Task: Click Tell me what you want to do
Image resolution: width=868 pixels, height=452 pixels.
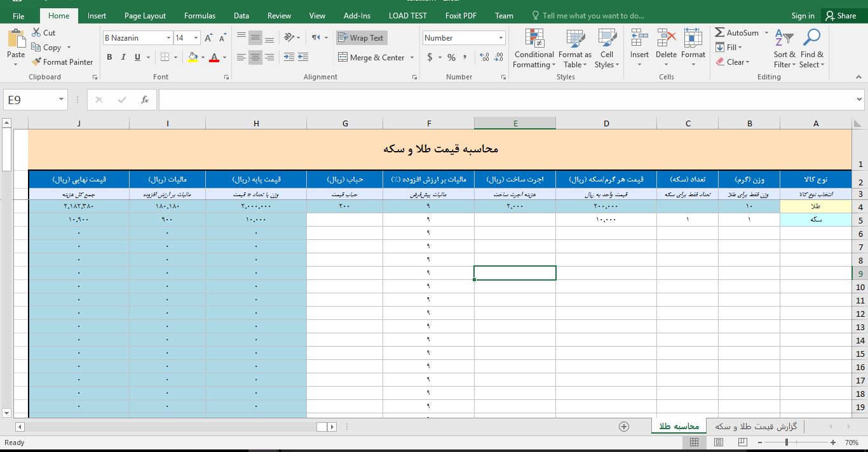Action: click(x=588, y=16)
